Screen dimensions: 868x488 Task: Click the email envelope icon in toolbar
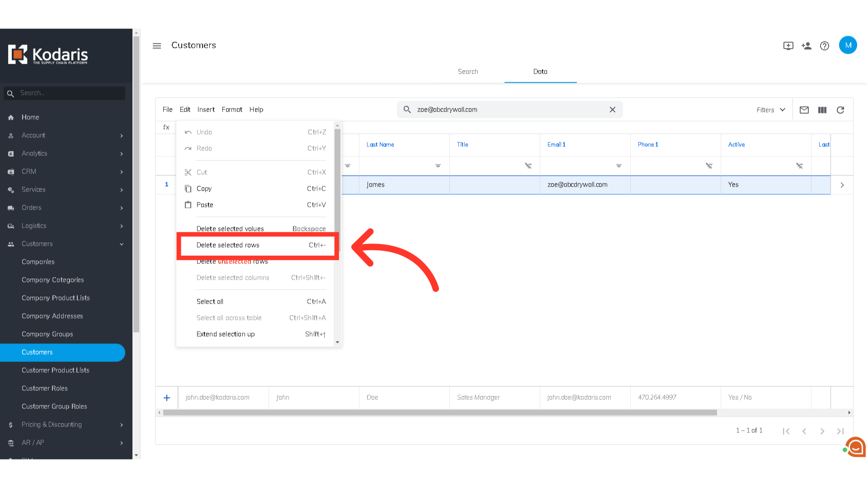coord(804,110)
